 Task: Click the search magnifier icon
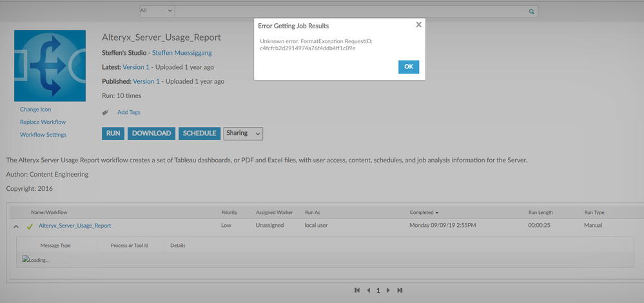pos(532,12)
